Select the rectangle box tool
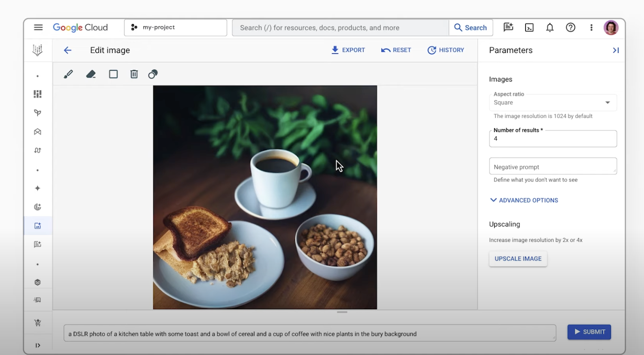The height and width of the screenshot is (355, 644). point(113,74)
